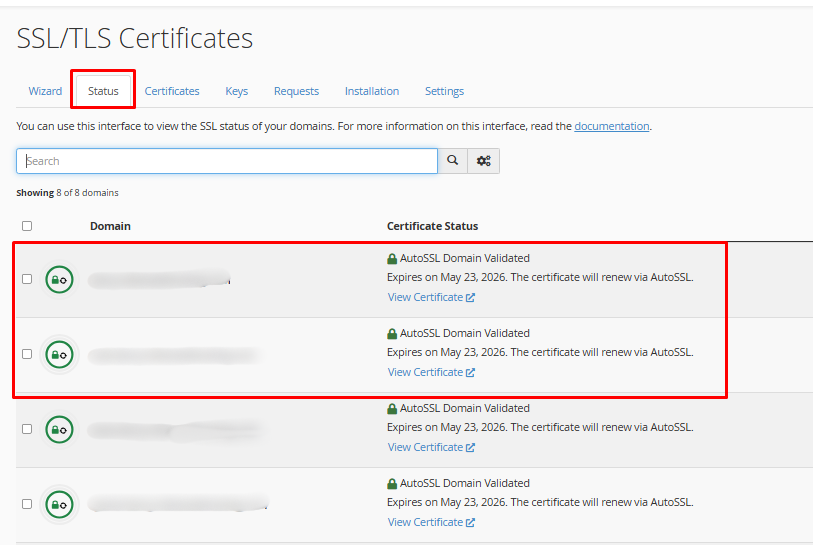The image size is (813, 545).
Task: Open the gears search options button
Action: pos(484,161)
